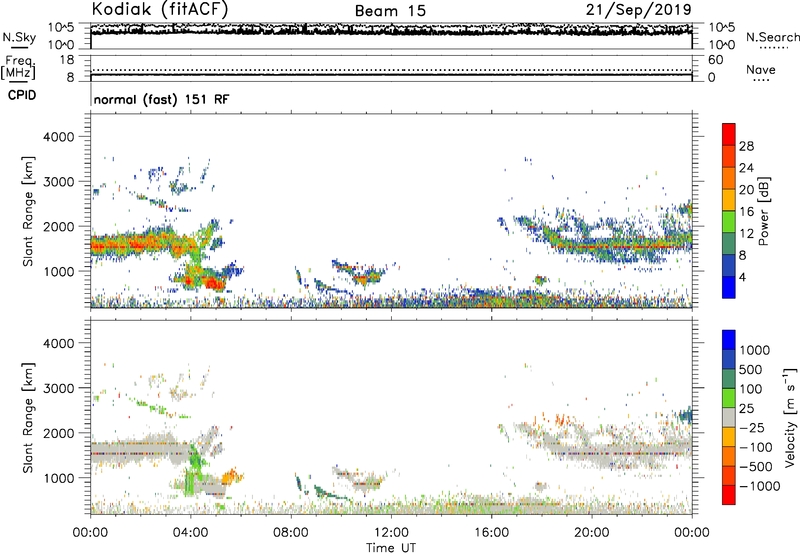
Task: Click the "CPID" row label
Action: click(22, 95)
